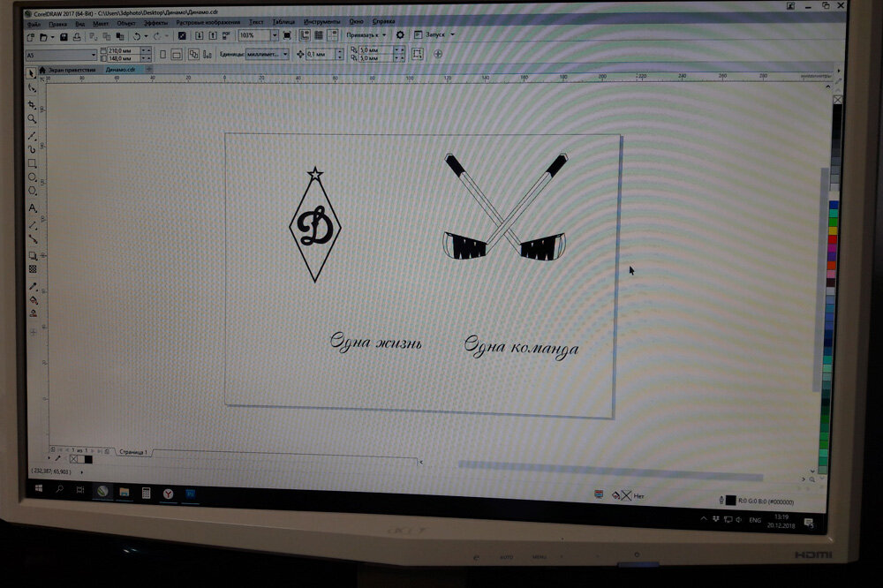883x588 pixels.
Task: Click the page width 210,0 мм field
Action: tap(124, 50)
